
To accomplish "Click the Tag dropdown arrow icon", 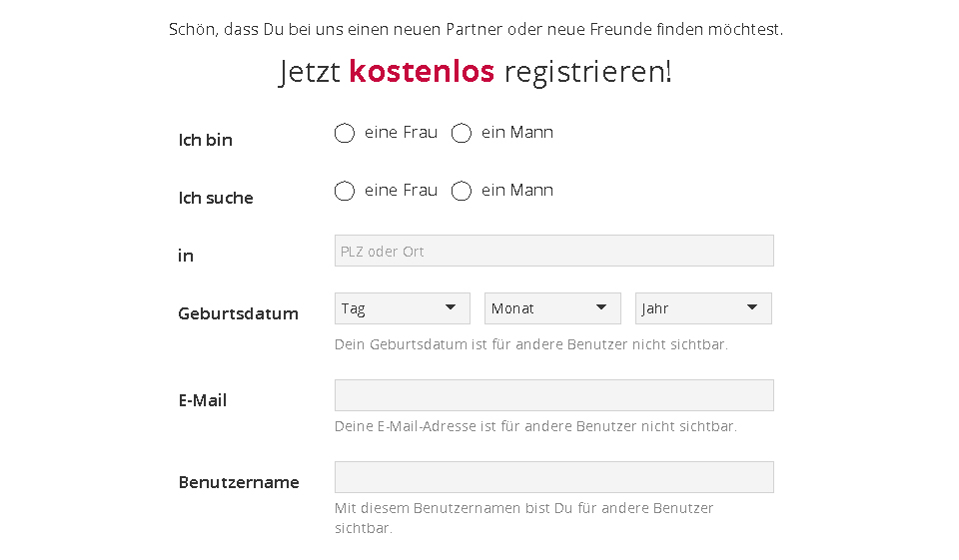I will pos(451,307).
